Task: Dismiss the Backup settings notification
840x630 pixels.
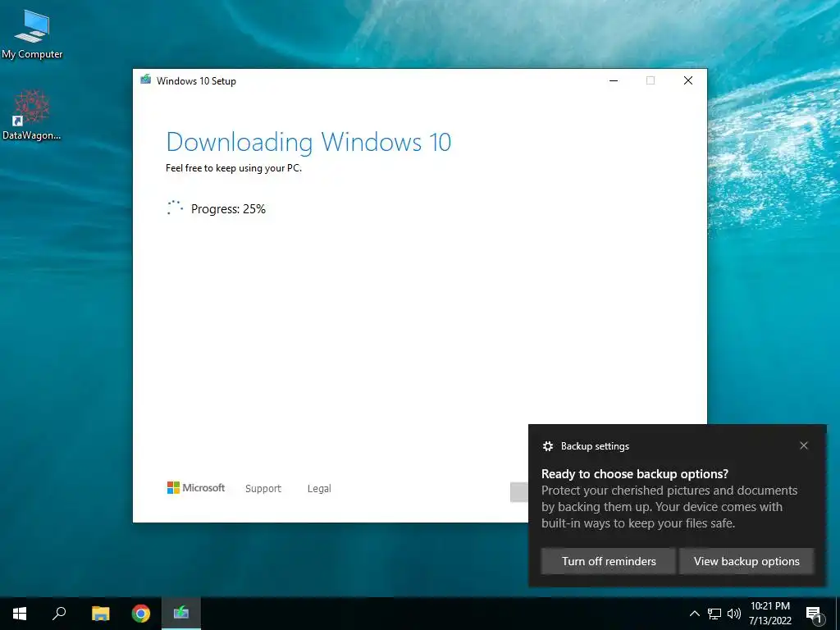Action: coord(804,445)
